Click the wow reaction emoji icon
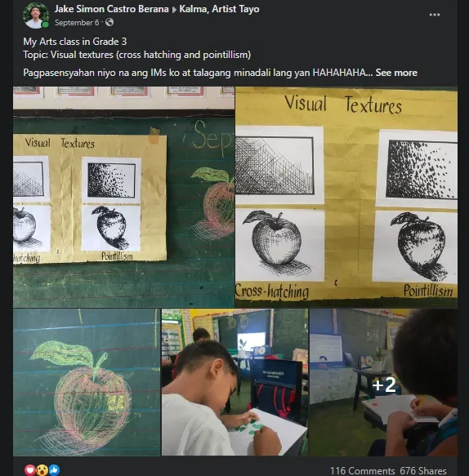 [x=42, y=470]
